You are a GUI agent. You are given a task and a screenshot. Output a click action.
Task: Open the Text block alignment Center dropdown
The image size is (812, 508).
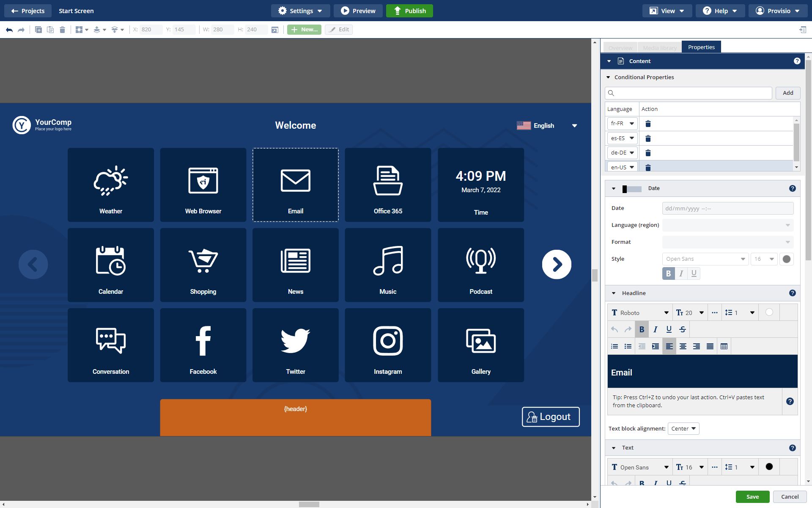[683, 428]
